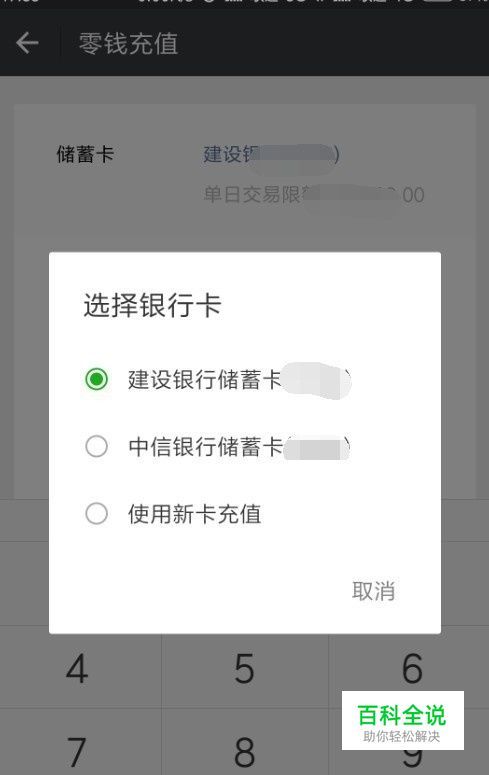489x775 pixels.
Task: Click the 选择银行卡 dialog title
Action: [152, 304]
